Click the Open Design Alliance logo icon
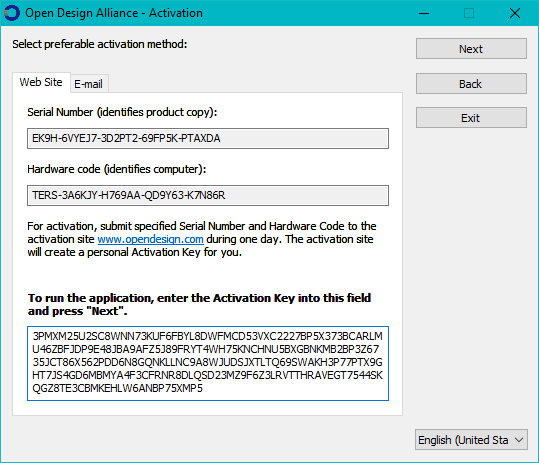The image size is (539, 463). [12, 13]
